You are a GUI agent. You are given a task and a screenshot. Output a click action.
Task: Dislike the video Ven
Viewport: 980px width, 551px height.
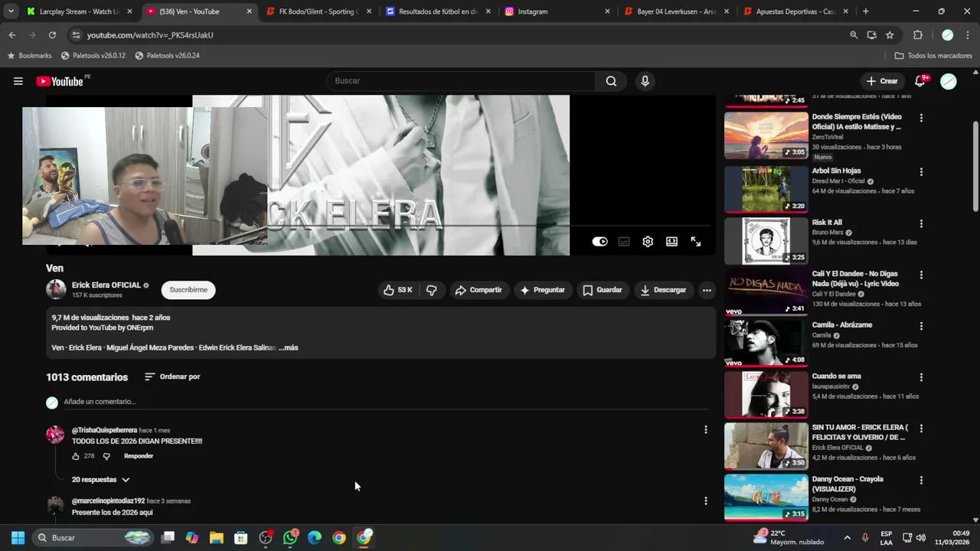pyautogui.click(x=432, y=290)
